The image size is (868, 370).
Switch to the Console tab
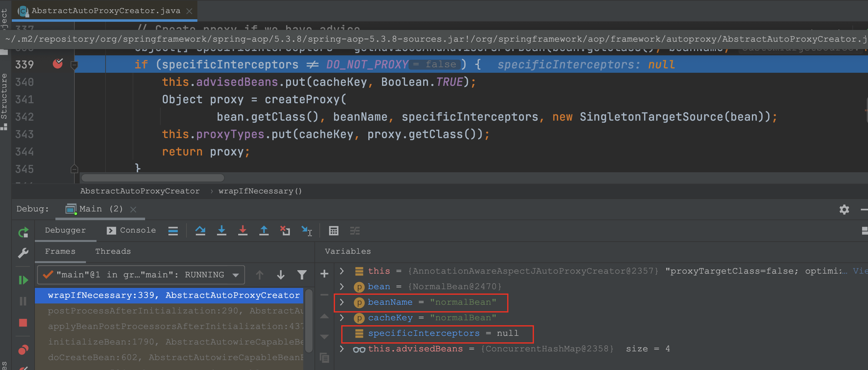coord(131,230)
